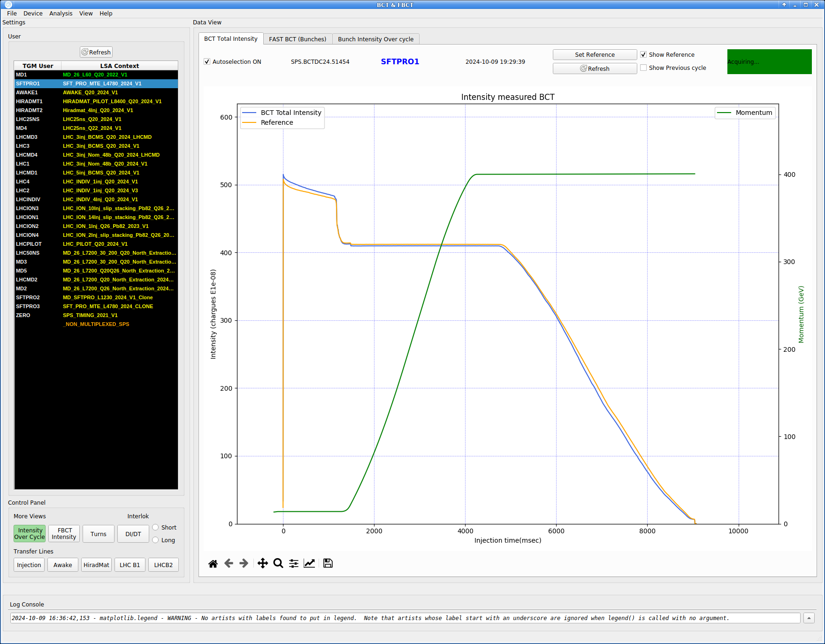Select the Pan tool in plot toolbar
Image resolution: width=825 pixels, height=644 pixels.
click(263, 563)
